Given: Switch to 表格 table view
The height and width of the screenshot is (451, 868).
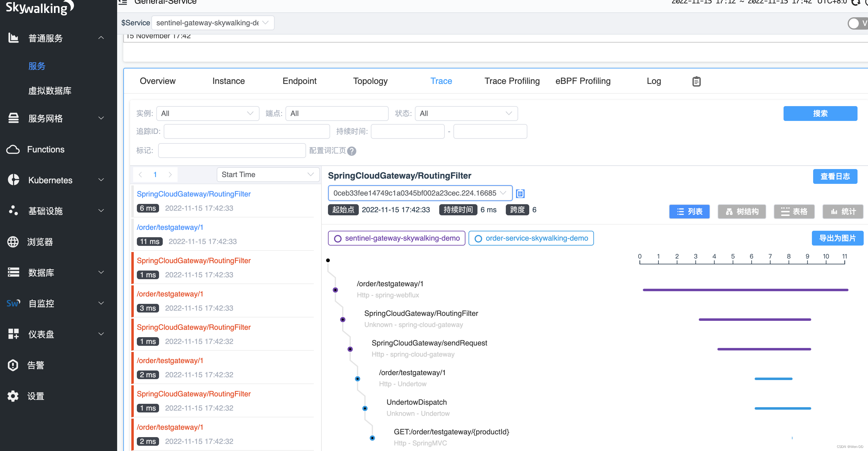Looking at the screenshot, I should [x=794, y=212].
